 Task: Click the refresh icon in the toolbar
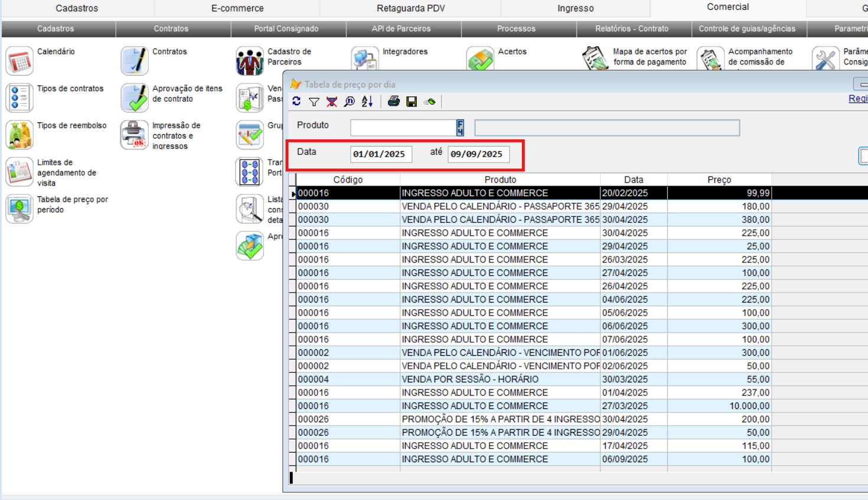(296, 102)
